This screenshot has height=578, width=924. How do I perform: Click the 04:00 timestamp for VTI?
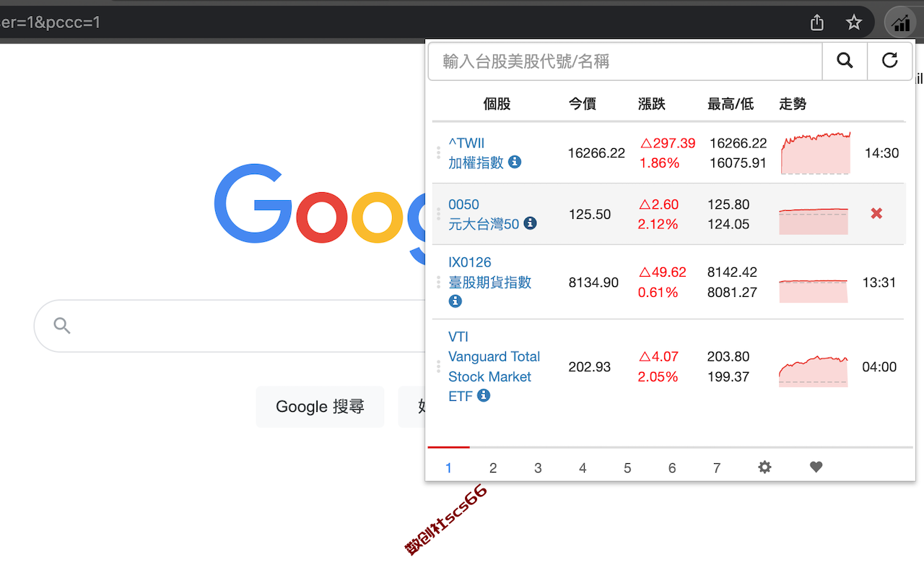pyautogui.click(x=879, y=367)
